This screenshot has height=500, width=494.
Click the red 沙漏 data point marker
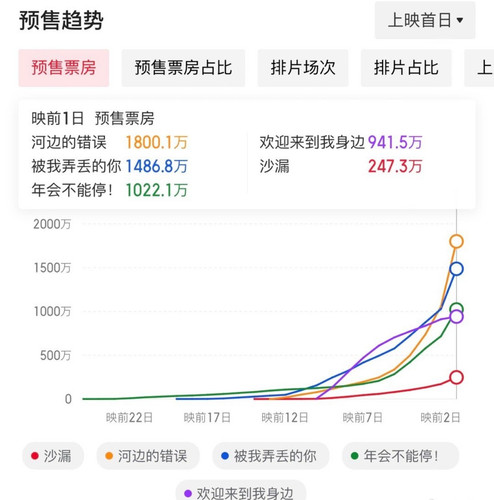(x=456, y=377)
